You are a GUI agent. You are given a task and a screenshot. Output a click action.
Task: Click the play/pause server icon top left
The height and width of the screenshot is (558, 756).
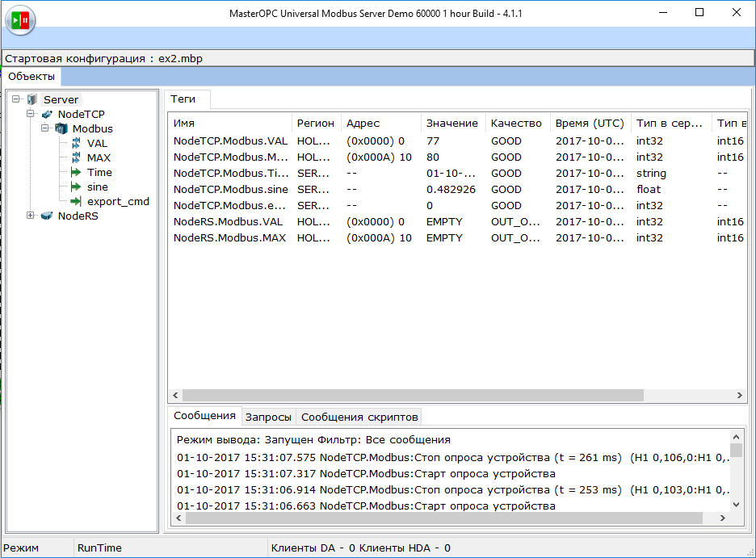point(19,21)
